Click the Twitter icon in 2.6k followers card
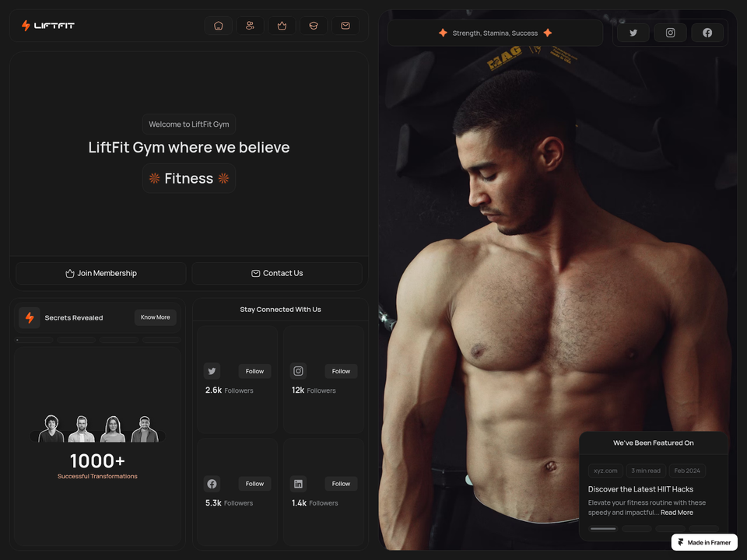This screenshot has width=747, height=560. [x=212, y=371]
